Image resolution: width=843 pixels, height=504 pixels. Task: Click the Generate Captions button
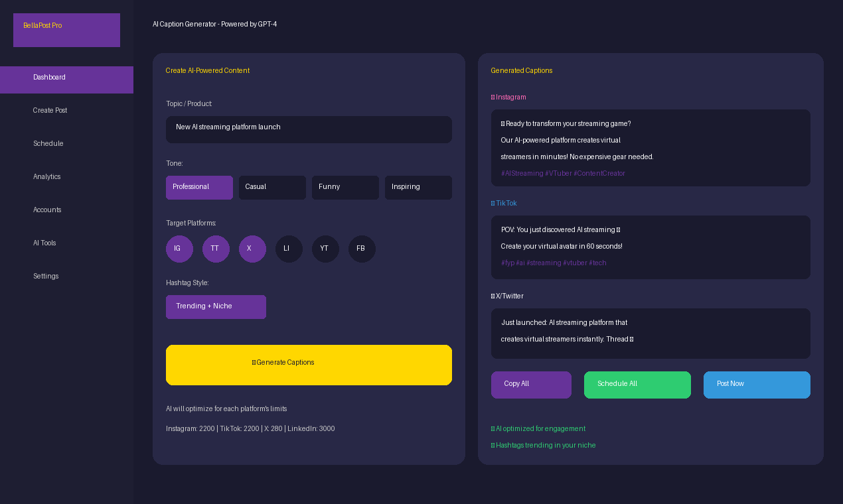[309, 365]
